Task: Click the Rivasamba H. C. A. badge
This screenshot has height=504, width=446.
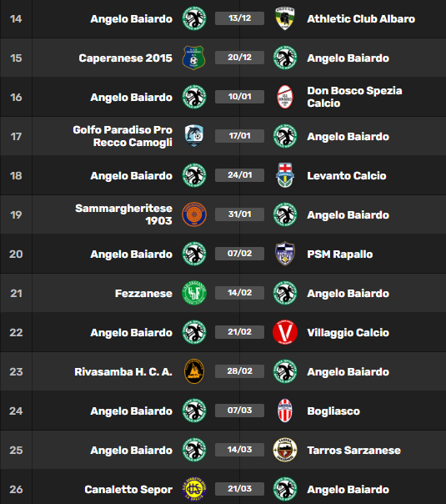Action: [x=194, y=371]
